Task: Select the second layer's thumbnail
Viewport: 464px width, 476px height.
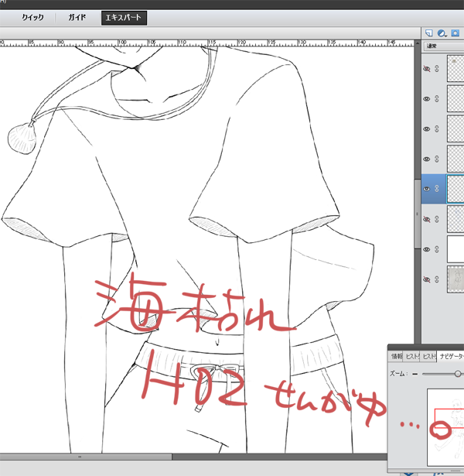Action: [455, 98]
